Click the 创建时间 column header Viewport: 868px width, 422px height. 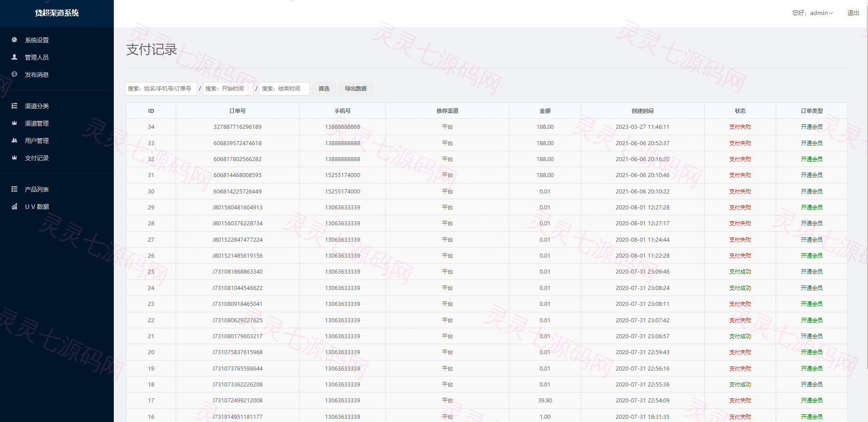pyautogui.click(x=642, y=111)
